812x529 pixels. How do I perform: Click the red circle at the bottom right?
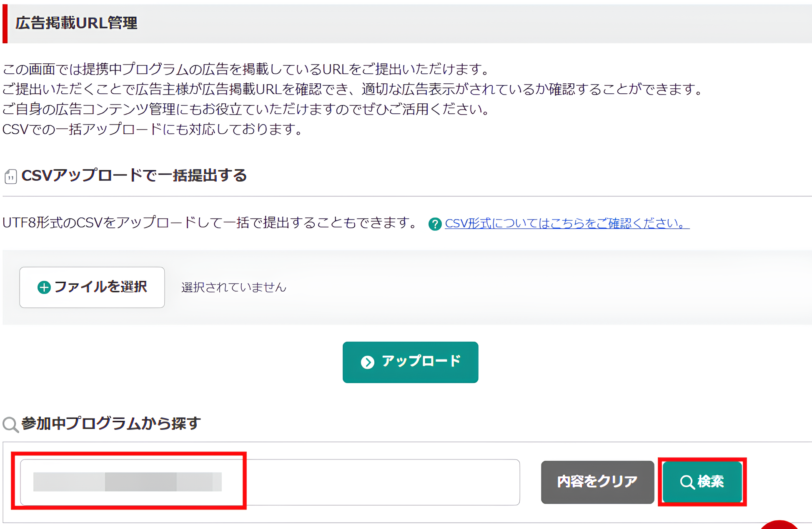pos(779,525)
